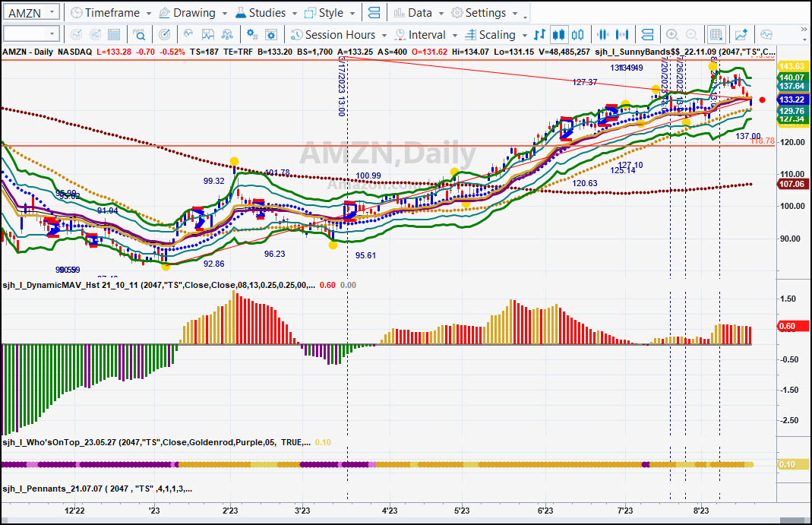The width and height of the screenshot is (812, 525).
Task: Click the 107.06 dark red price label
Action: coord(791,184)
